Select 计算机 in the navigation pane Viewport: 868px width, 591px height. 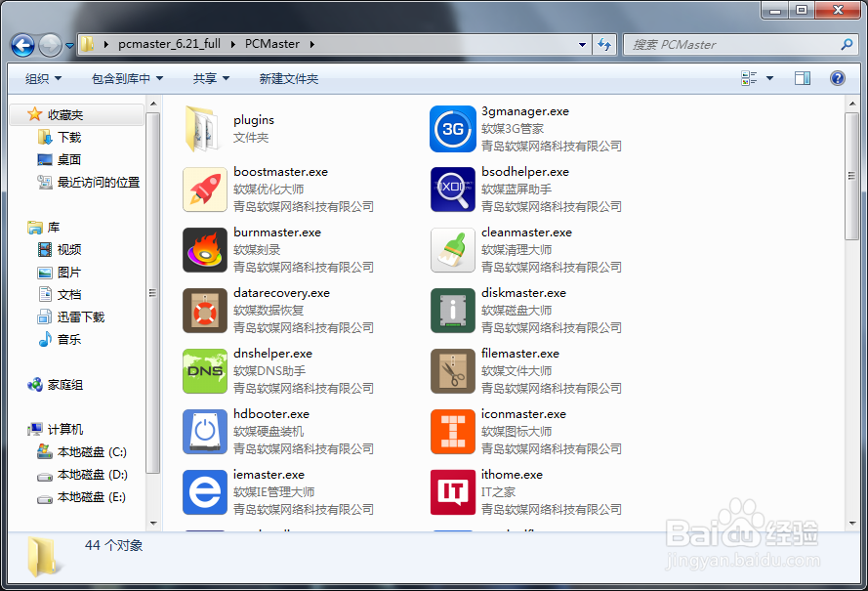point(65,429)
